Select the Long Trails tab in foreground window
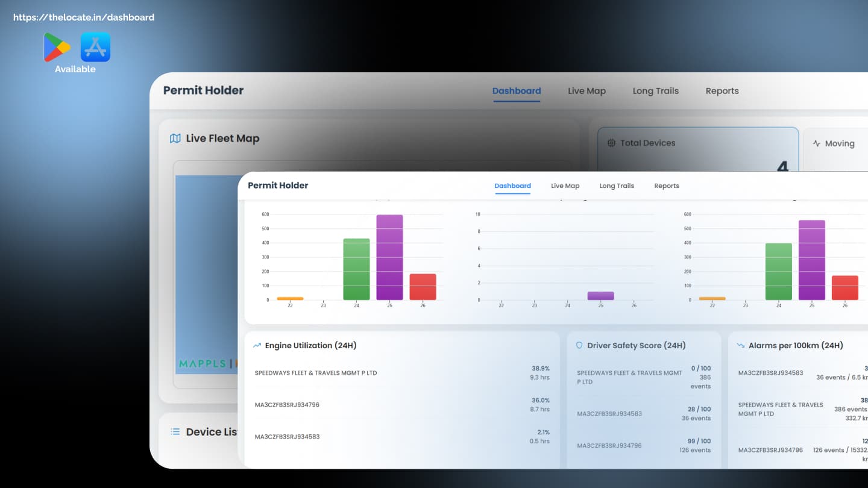The width and height of the screenshot is (868, 488). [x=617, y=186]
